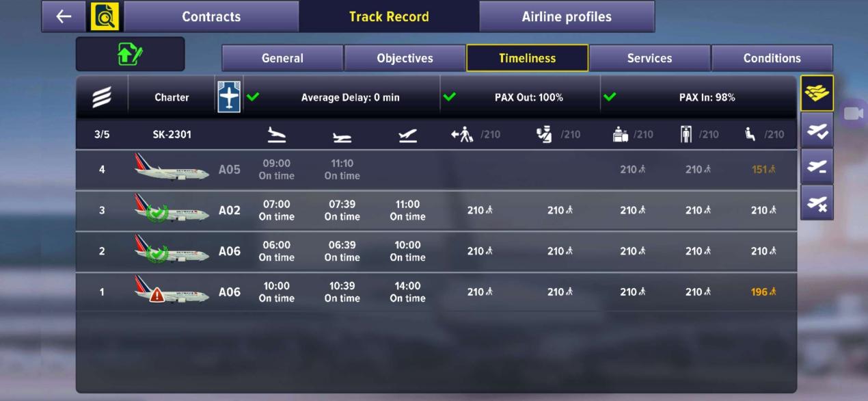Click the airline logo with stripes
Image resolution: width=868 pixels, height=401 pixels.
click(x=103, y=97)
